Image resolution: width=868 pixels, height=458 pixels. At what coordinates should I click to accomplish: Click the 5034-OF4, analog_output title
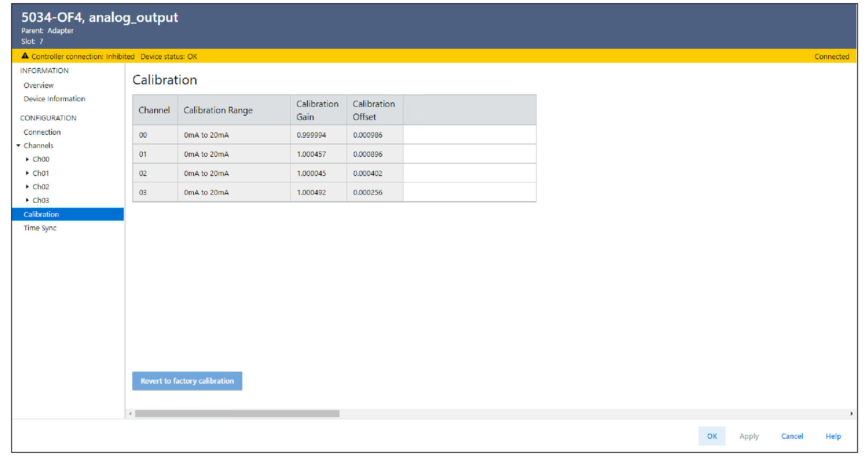pos(100,17)
